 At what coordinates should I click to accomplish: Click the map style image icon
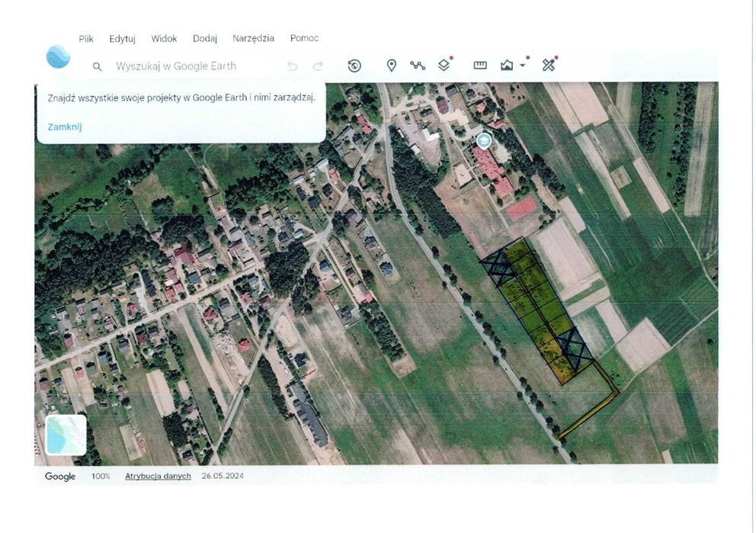tap(507, 65)
